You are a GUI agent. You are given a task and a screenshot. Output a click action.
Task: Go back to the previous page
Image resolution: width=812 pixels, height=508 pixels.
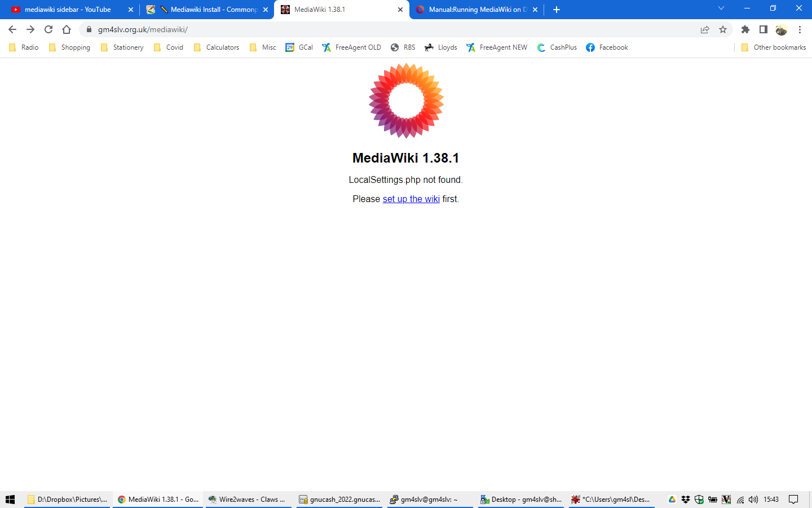[x=11, y=29]
